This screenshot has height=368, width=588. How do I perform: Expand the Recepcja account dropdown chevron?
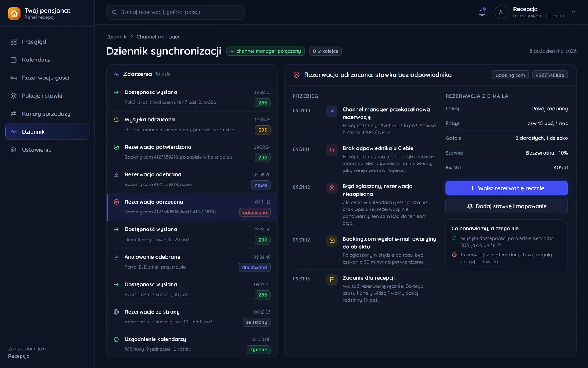tap(573, 12)
